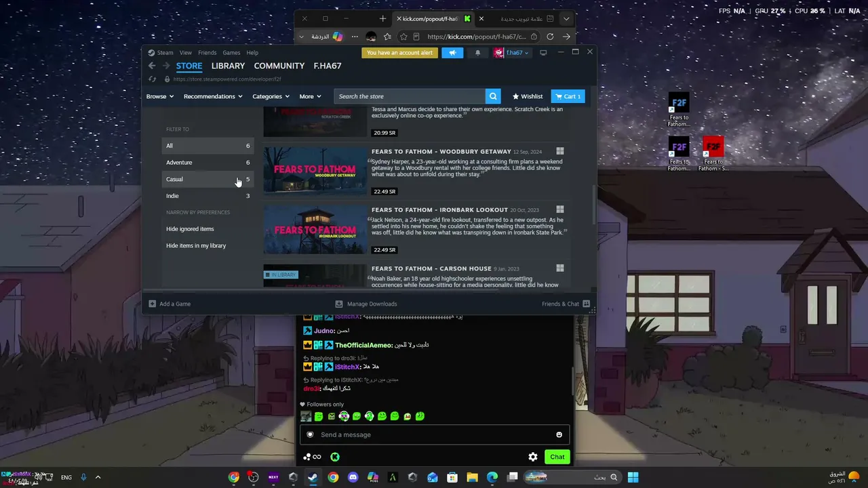This screenshot has width=868, height=488.
Task: Toggle Hide ignored items
Action: pos(190,229)
